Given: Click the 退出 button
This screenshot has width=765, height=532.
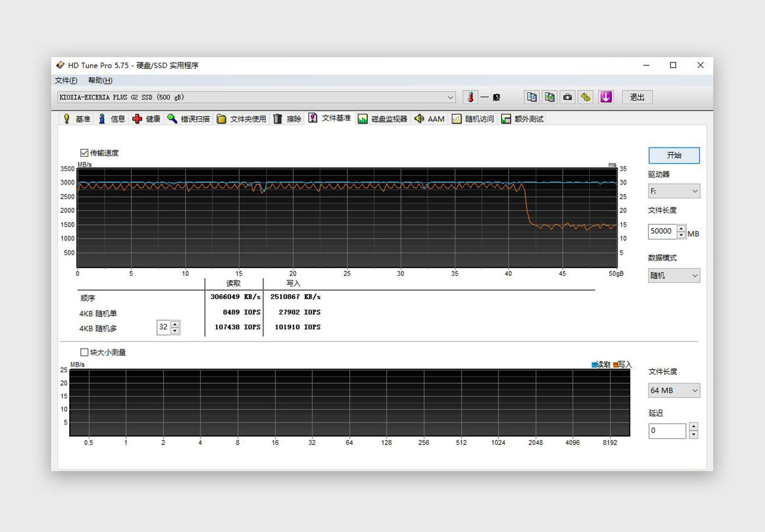Looking at the screenshot, I should pyautogui.click(x=637, y=97).
